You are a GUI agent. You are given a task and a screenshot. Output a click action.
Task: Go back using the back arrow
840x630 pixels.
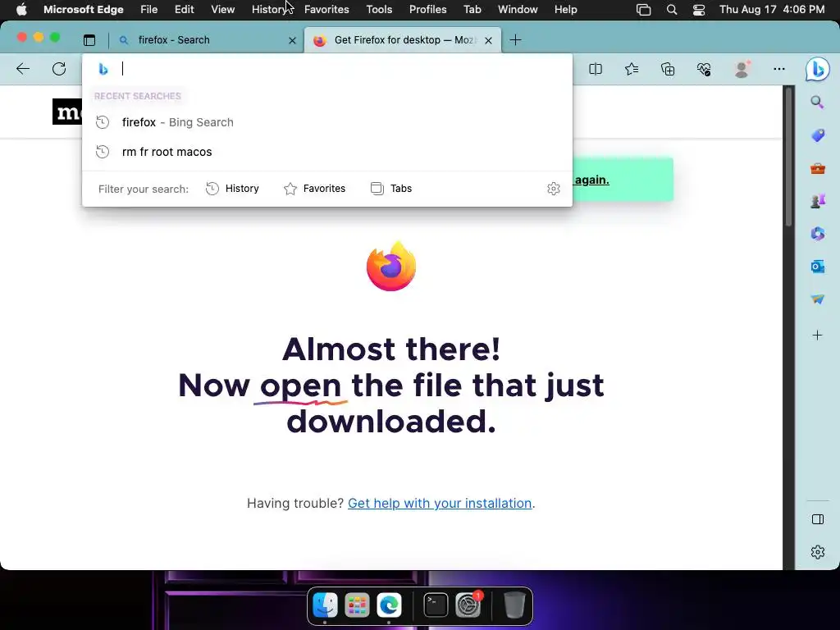(x=23, y=69)
